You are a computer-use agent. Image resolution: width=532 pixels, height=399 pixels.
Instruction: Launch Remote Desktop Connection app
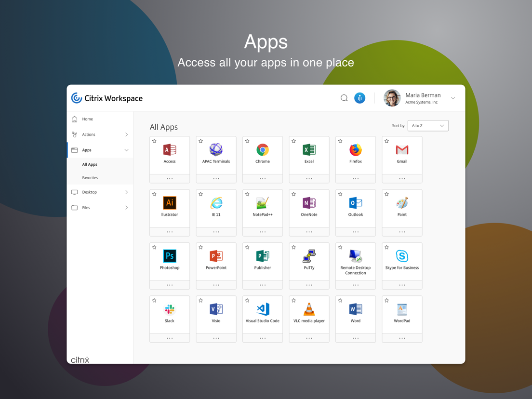click(x=356, y=256)
